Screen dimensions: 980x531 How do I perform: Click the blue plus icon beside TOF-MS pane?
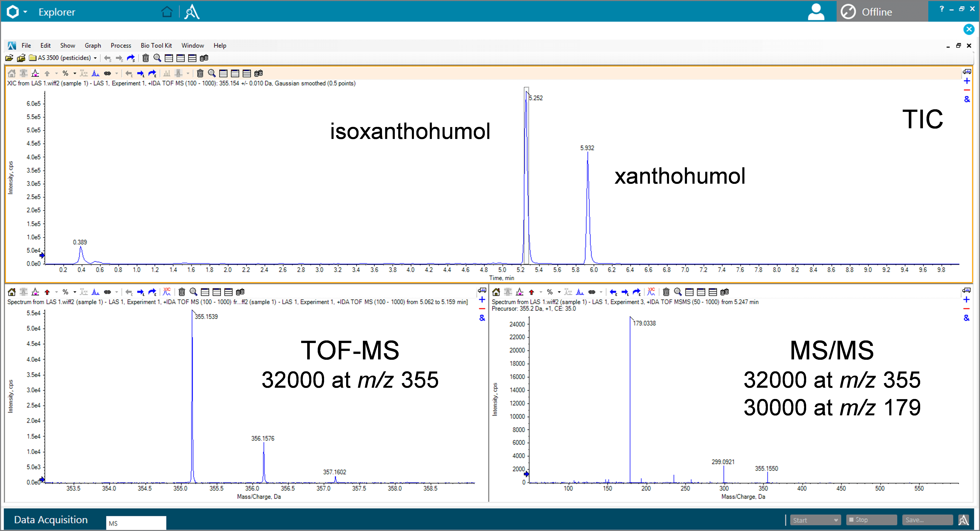(x=482, y=300)
